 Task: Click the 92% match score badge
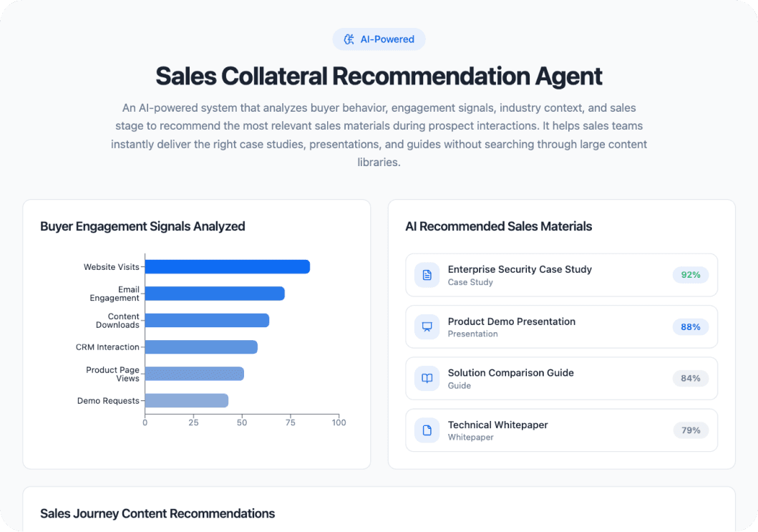tap(690, 274)
